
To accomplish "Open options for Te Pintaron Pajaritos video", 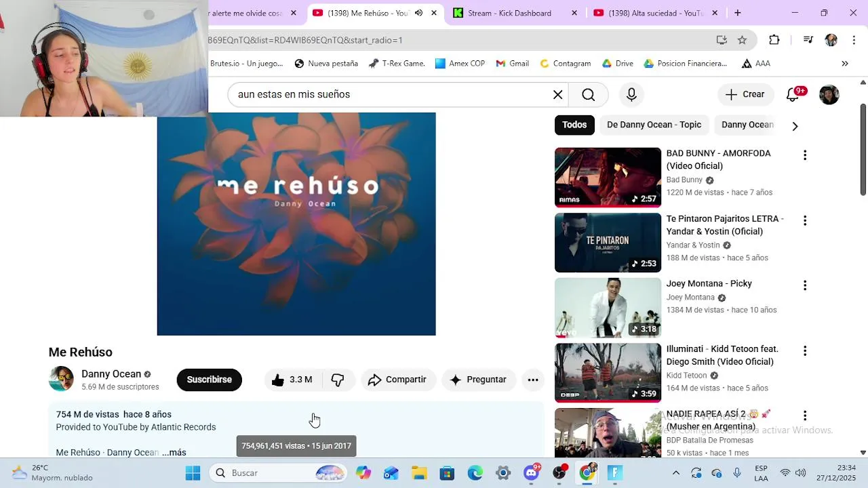I will (x=805, y=220).
